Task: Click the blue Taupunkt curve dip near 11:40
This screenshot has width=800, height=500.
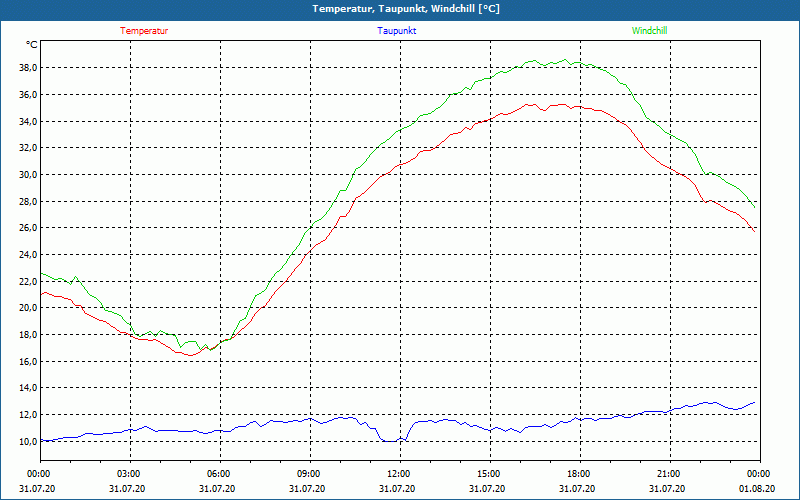Action: pyautogui.click(x=390, y=441)
